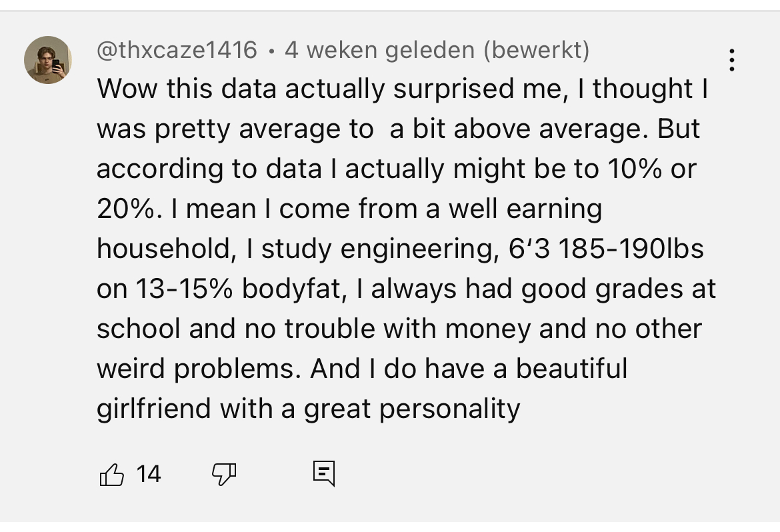Image resolution: width=780 pixels, height=532 pixels.
Task: Like the comment with thumbs-up icon
Action: coord(112,474)
